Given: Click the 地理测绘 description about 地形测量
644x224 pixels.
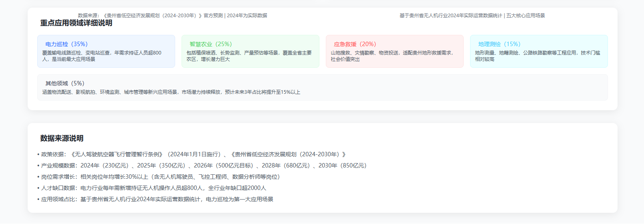Looking at the screenshot, I should click(x=537, y=56).
